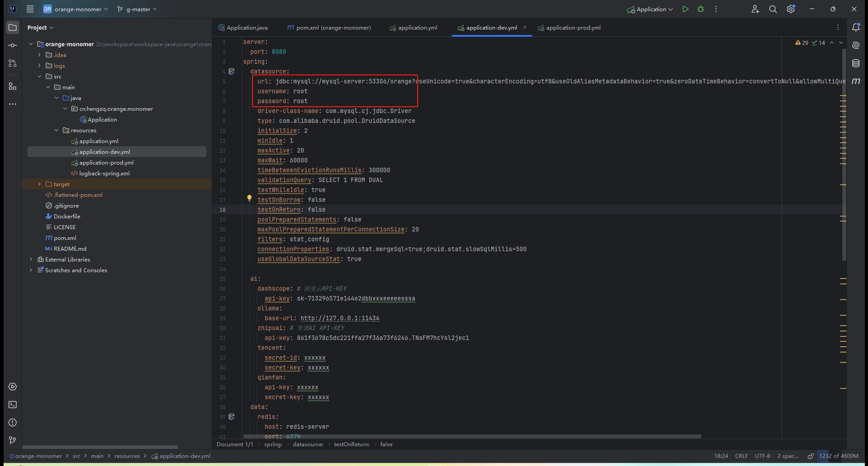Viewport: 868px width, 466px height.
Task: Click redis gutter icon on line 39
Action: [x=231, y=417]
